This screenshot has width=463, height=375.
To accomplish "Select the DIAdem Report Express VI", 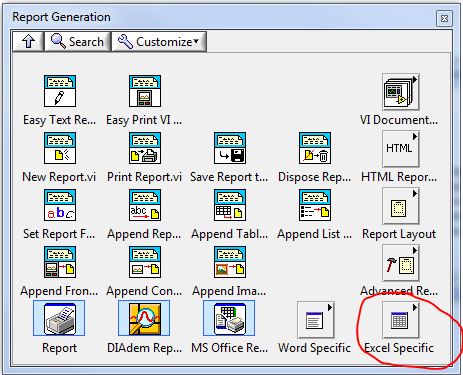I will (x=144, y=318).
